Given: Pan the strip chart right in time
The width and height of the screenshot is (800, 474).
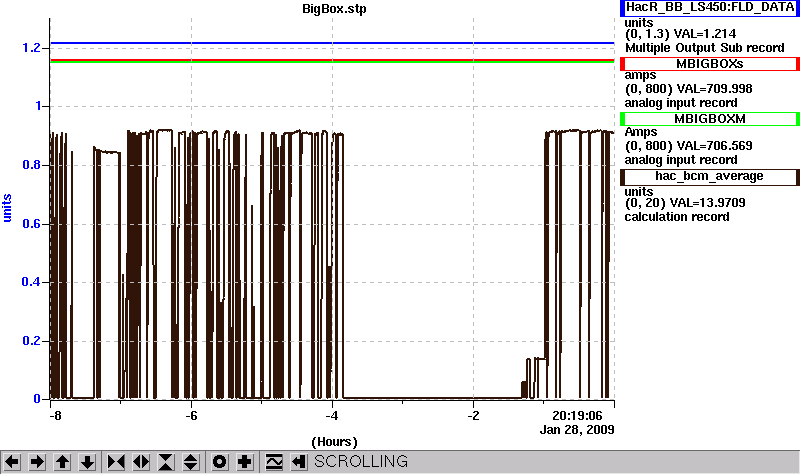Looking at the screenshot, I should pyautogui.click(x=37, y=462).
